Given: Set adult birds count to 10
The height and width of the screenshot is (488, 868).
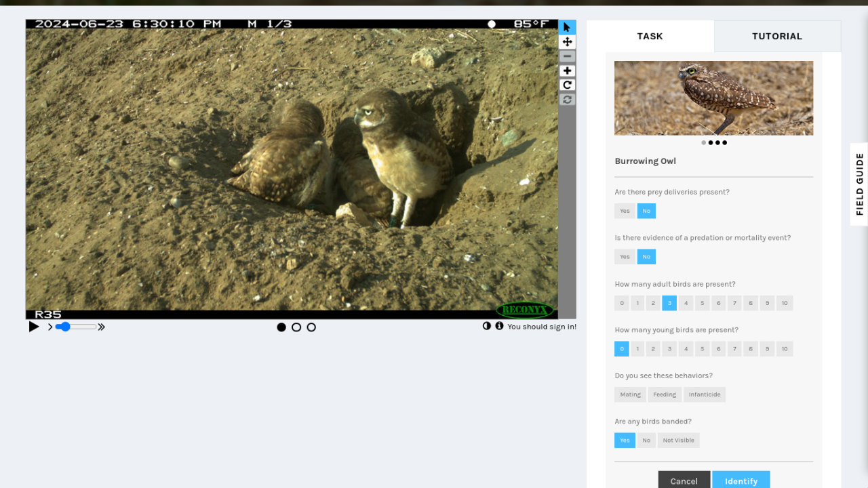Looking at the screenshot, I should (x=785, y=303).
